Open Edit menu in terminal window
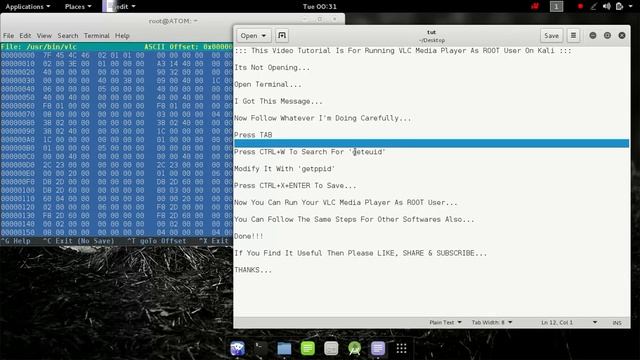The height and width of the screenshot is (360, 640). (x=25, y=36)
